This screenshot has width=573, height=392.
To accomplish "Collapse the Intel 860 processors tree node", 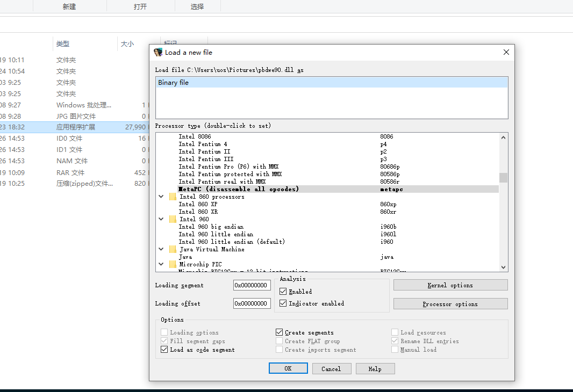I will coord(161,196).
